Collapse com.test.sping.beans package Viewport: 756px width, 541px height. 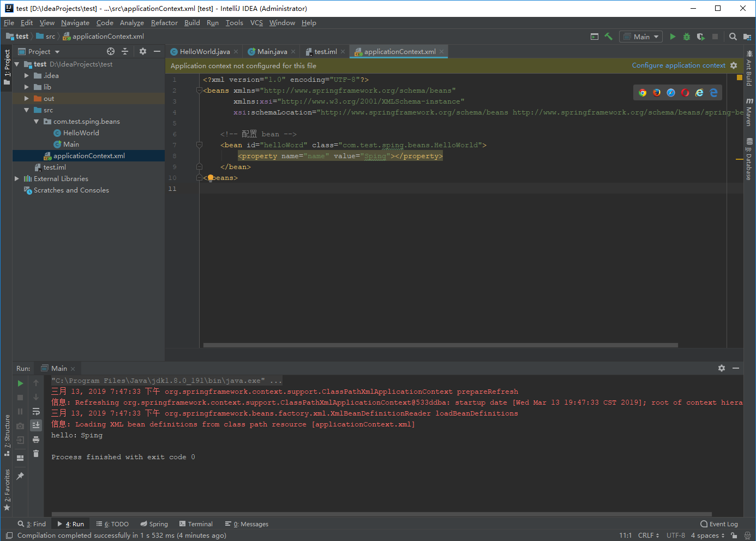click(37, 122)
